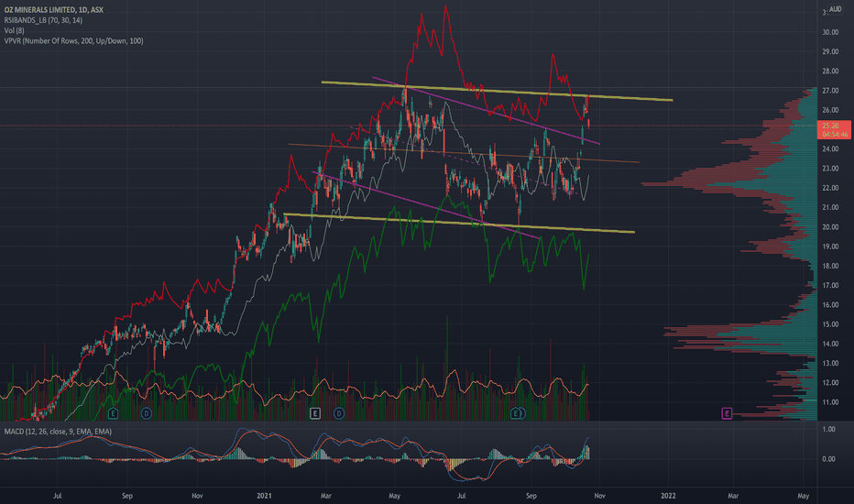Click the 0.00 label on MACD axis
Viewport: 854px width, 504px height.
(x=828, y=459)
